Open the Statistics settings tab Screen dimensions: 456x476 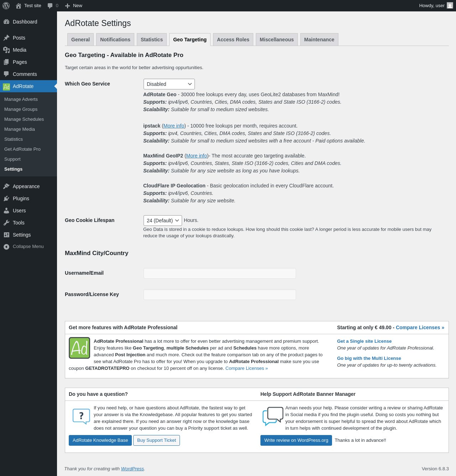pos(152,40)
